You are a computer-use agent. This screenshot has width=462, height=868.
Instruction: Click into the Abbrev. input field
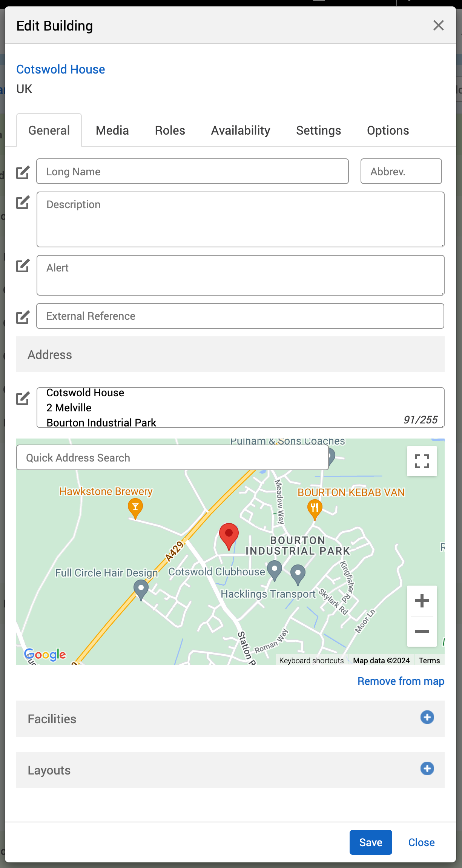coord(401,172)
